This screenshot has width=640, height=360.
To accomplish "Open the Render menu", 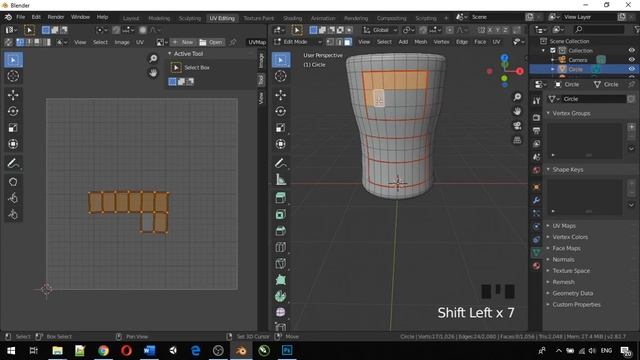I will [x=56, y=17].
